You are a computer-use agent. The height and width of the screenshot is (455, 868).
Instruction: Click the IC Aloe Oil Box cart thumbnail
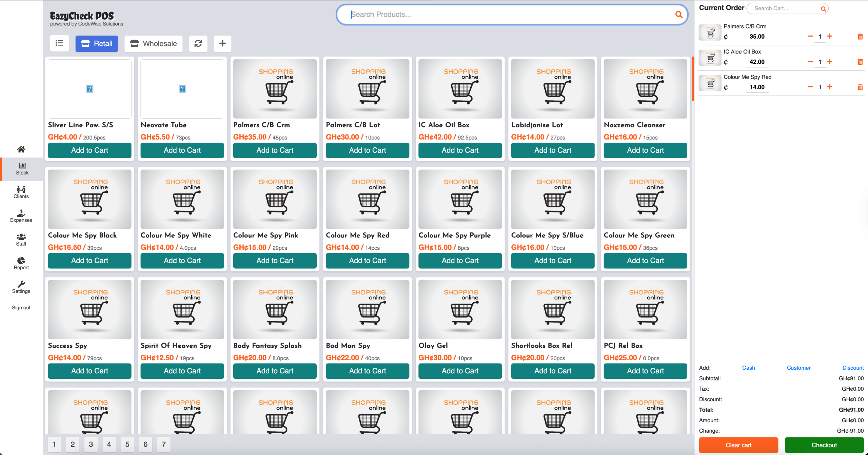click(x=710, y=58)
